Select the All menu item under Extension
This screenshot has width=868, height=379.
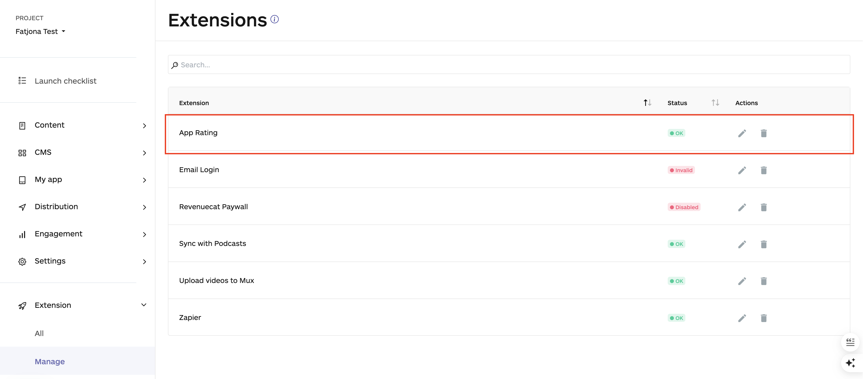click(x=39, y=333)
